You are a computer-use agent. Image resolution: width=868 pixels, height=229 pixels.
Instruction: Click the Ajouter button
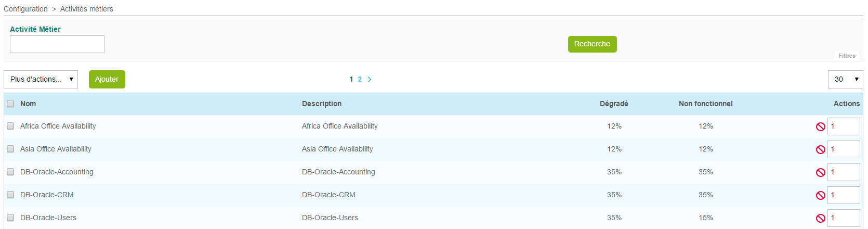107,79
